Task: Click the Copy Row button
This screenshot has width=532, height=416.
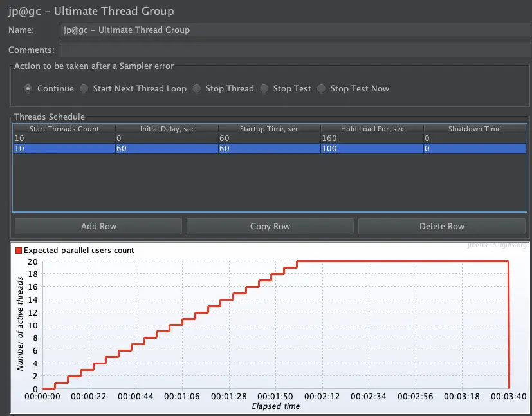Action: tap(270, 226)
